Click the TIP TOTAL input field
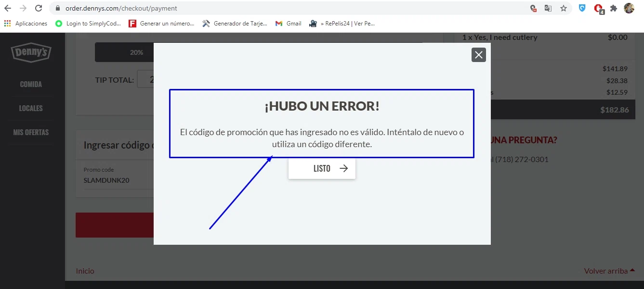 pyautogui.click(x=145, y=79)
